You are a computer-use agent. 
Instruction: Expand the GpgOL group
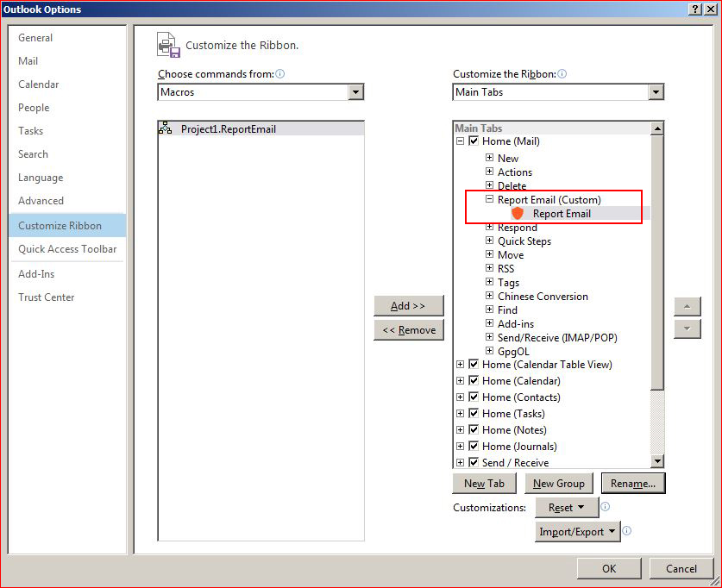click(x=489, y=351)
